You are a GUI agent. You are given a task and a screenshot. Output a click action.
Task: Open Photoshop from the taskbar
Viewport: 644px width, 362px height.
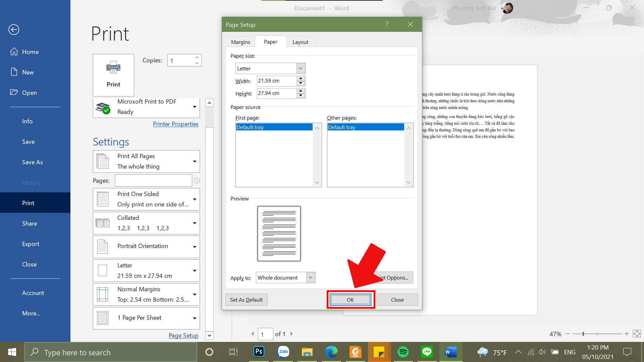point(259,352)
